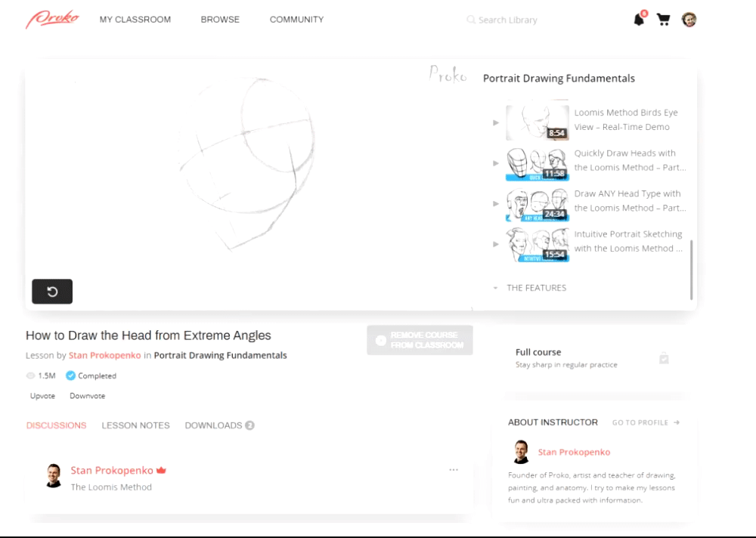
Task: Open the notifications bell
Action: 640,20
